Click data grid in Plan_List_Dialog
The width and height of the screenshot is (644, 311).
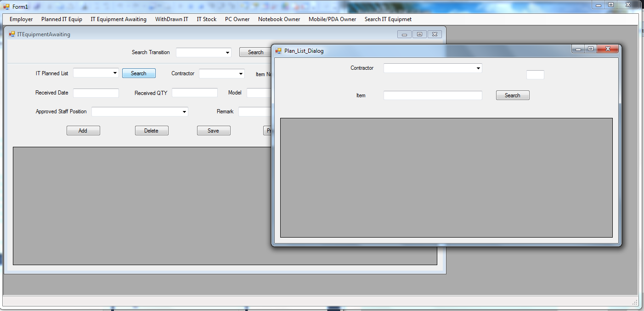(446, 178)
